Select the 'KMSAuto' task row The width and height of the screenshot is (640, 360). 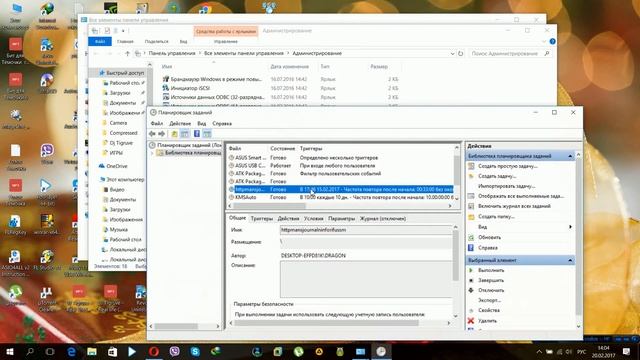pos(341,197)
